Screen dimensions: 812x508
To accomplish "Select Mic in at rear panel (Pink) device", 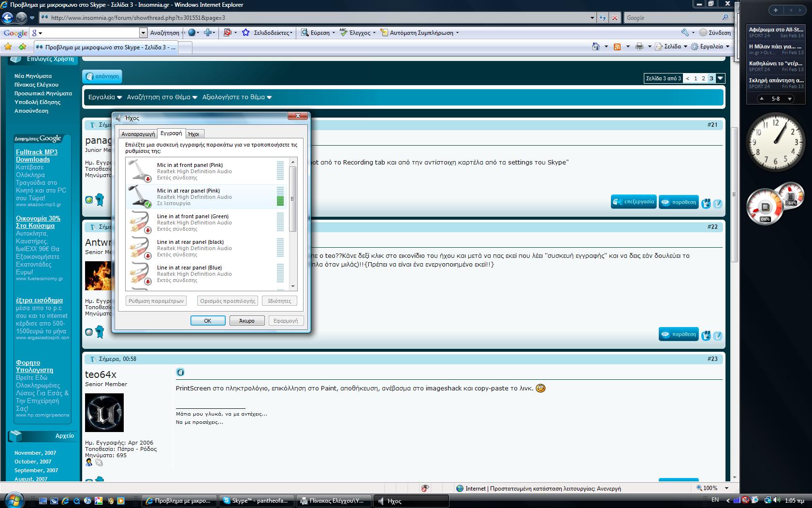I will pos(207,196).
